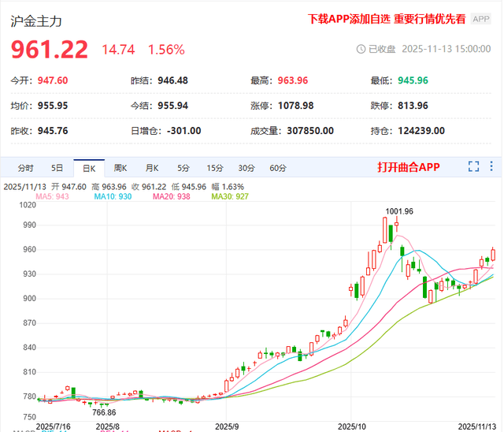Image resolution: width=504 pixels, height=432 pixels.
Task: Open the 月K monthly chart tab
Action: coord(151,168)
